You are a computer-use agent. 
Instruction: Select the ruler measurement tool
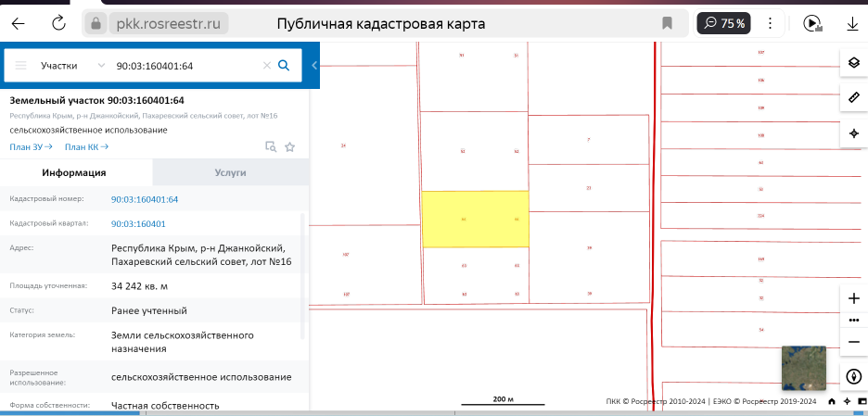853,97
